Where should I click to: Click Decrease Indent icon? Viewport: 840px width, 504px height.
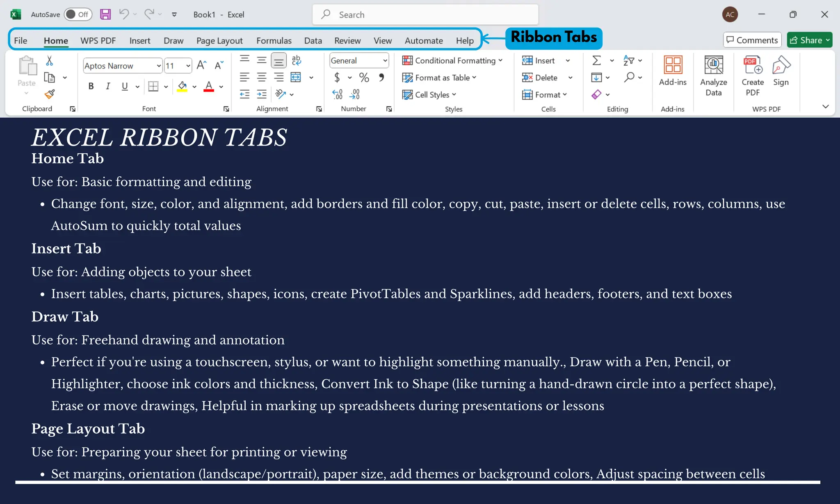244,94
